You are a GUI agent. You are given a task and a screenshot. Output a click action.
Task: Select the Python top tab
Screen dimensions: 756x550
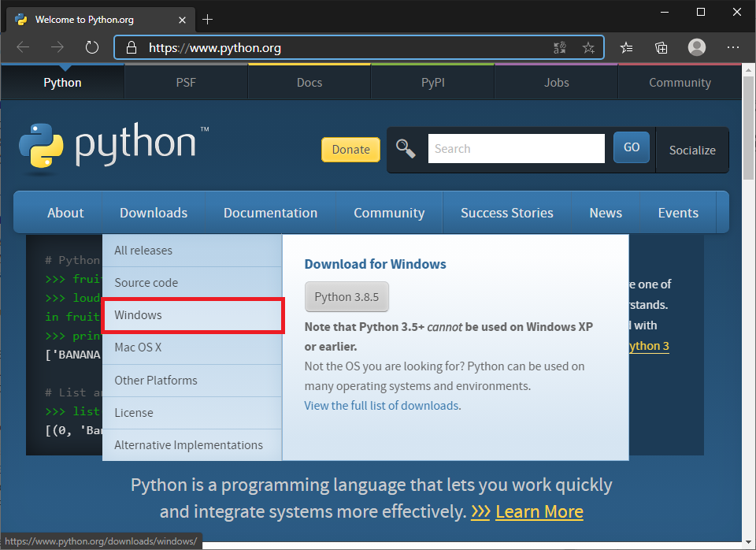[62, 83]
